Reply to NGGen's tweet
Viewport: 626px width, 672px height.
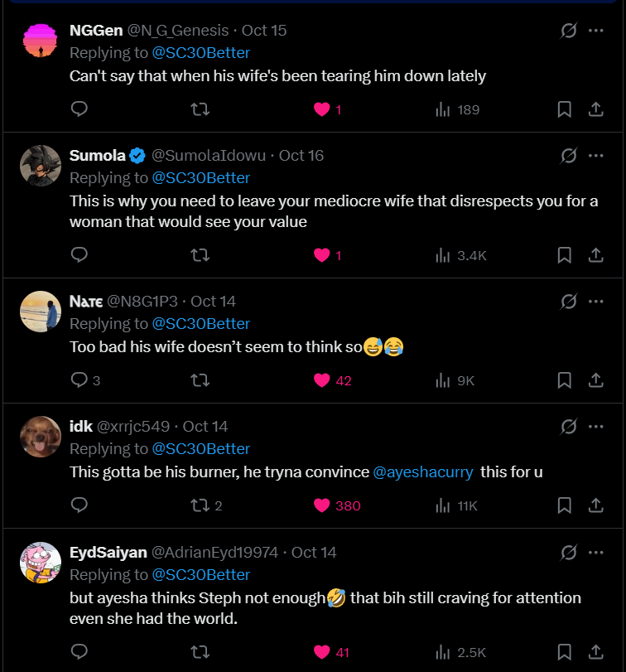(79, 109)
